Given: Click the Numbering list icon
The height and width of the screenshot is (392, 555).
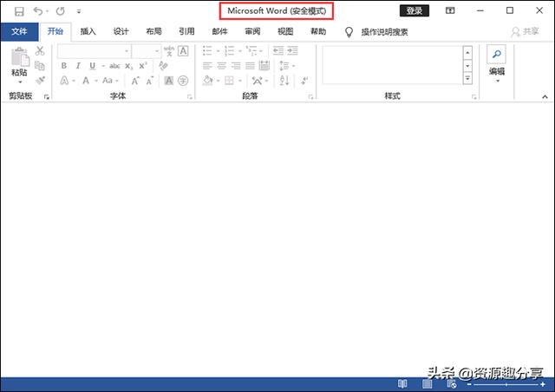Looking at the screenshot, I should click(x=229, y=51).
